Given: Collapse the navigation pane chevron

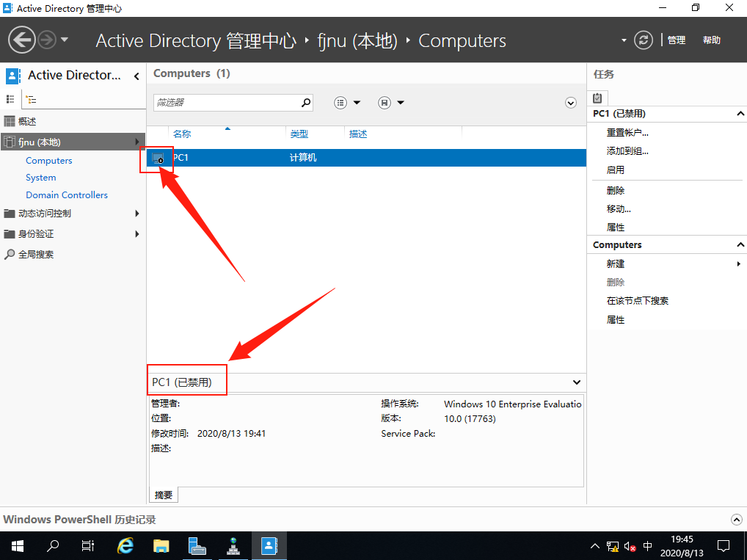Looking at the screenshot, I should click(x=136, y=76).
